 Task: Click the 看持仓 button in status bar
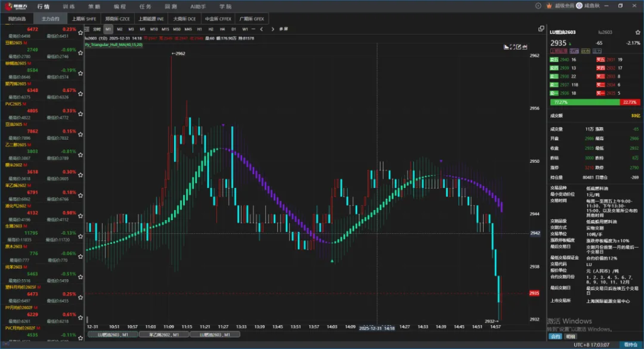coord(631,345)
